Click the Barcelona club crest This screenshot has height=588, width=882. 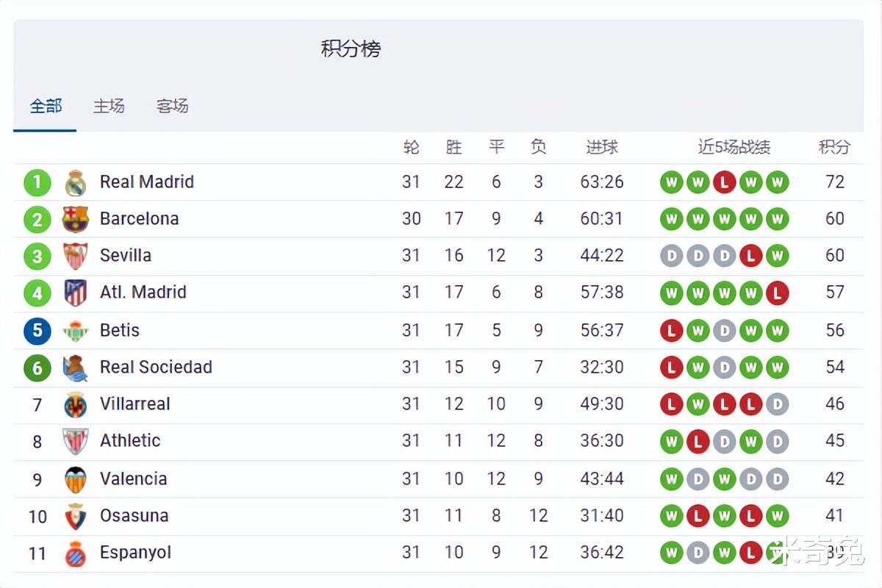(x=76, y=219)
